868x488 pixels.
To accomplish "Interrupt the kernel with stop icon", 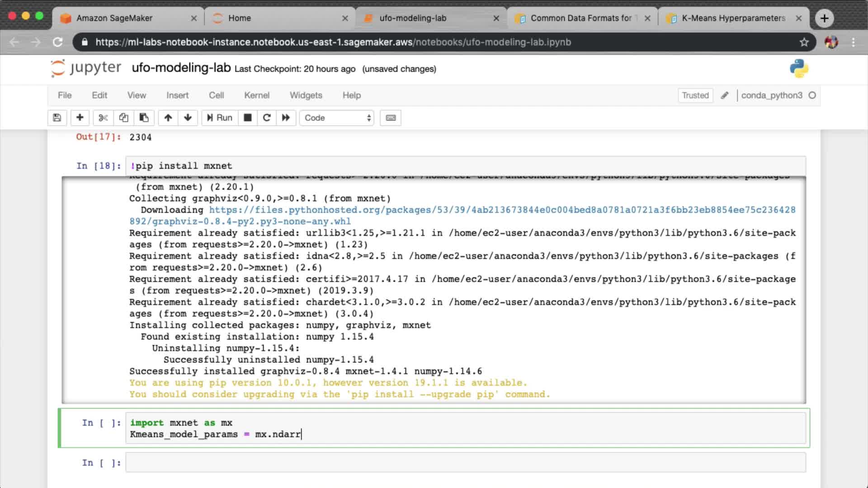I will click(247, 118).
